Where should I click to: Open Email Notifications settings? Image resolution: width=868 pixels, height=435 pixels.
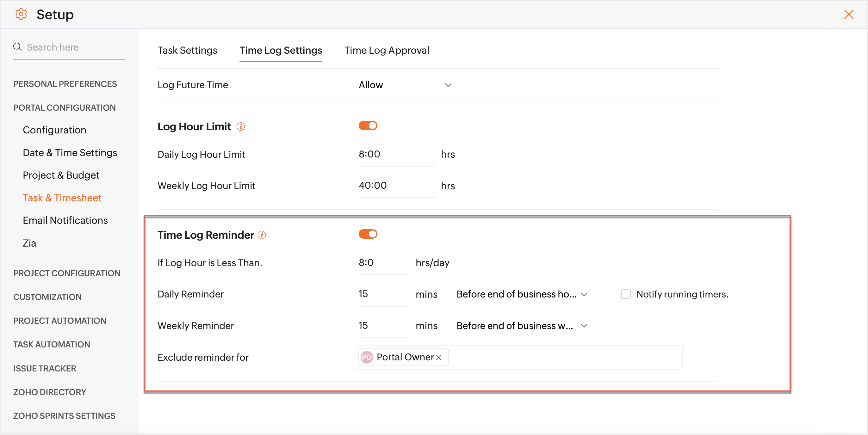65,220
